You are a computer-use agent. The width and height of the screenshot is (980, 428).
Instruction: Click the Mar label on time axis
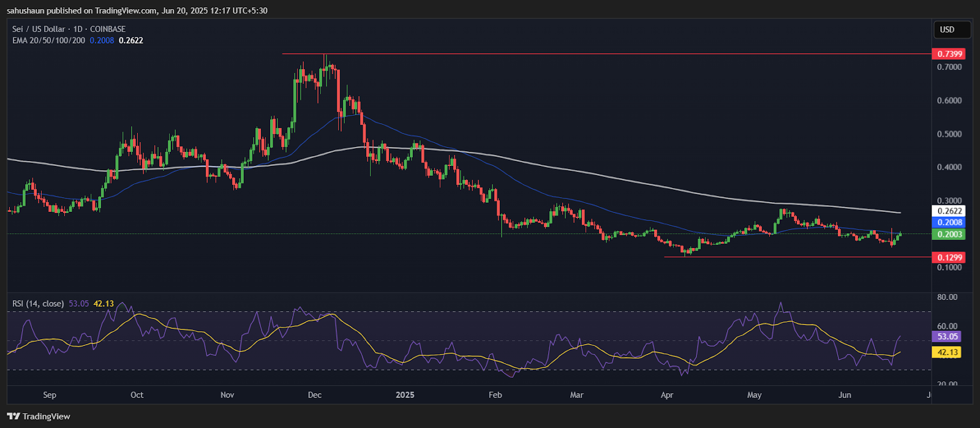point(576,395)
